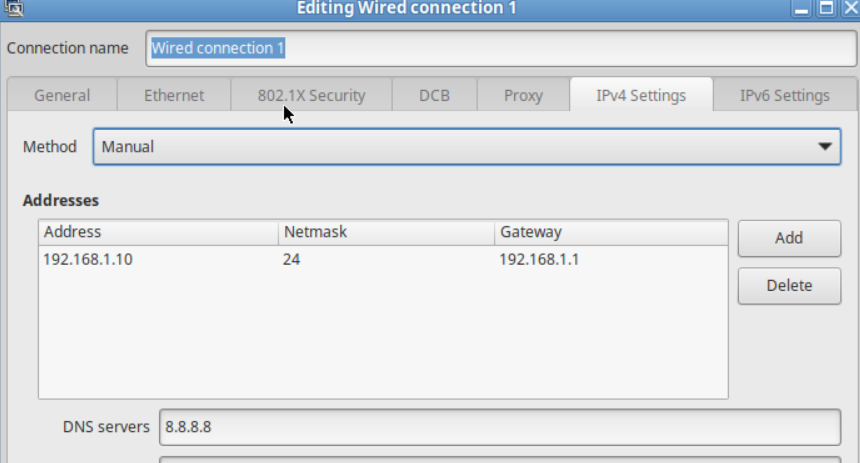
Task: Maximize the connection editor window
Action: [826, 8]
